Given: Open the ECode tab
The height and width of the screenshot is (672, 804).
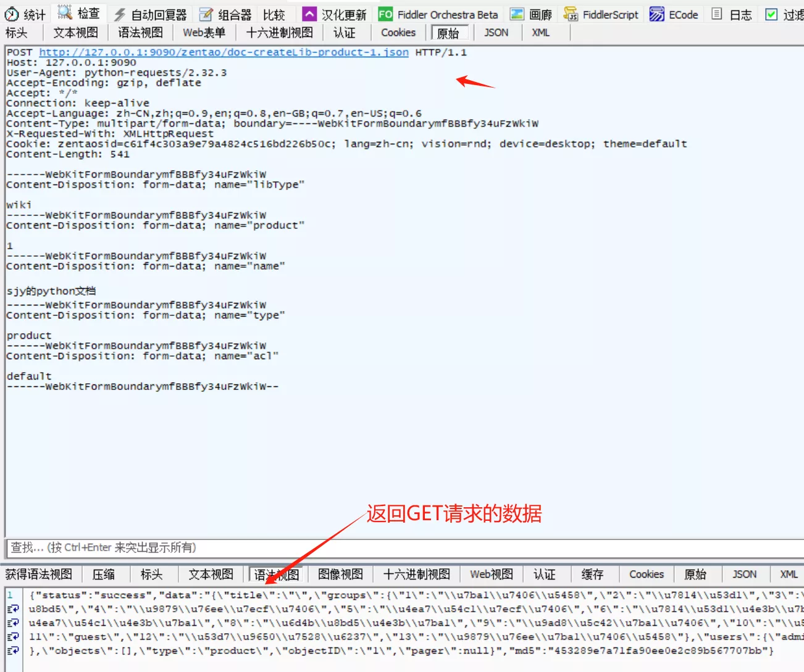Looking at the screenshot, I should (x=674, y=14).
